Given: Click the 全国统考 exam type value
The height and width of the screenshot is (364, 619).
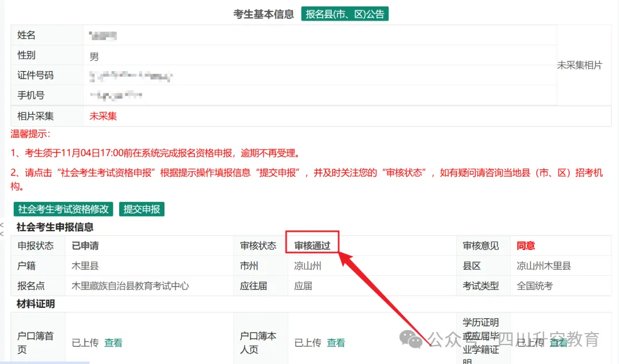Looking at the screenshot, I should (x=535, y=286).
